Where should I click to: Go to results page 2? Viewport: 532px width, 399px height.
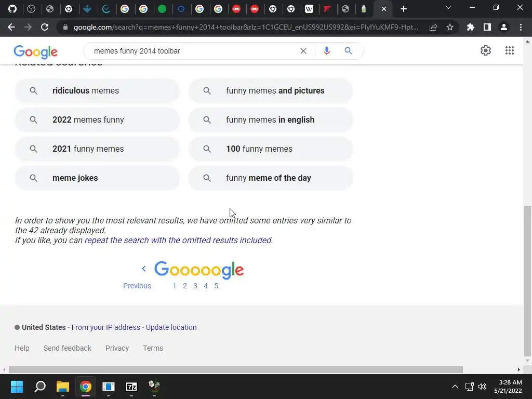185,286
